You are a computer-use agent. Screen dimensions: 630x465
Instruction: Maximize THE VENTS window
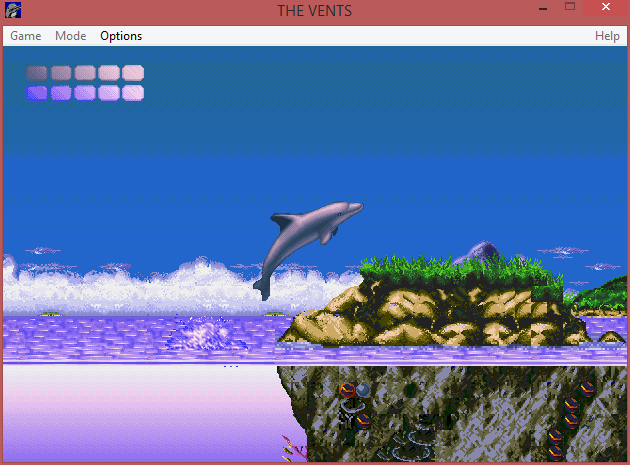tap(570, 6)
